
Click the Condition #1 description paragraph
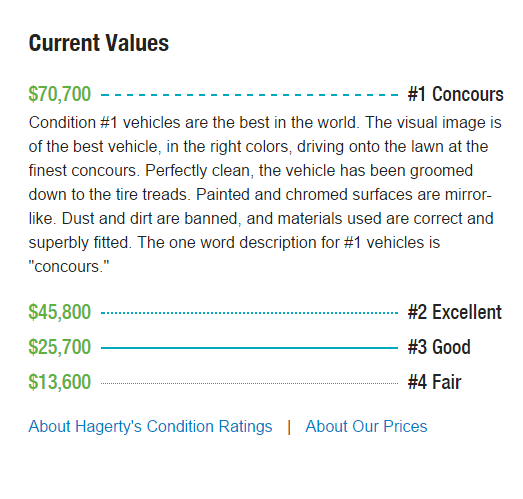click(265, 194)
